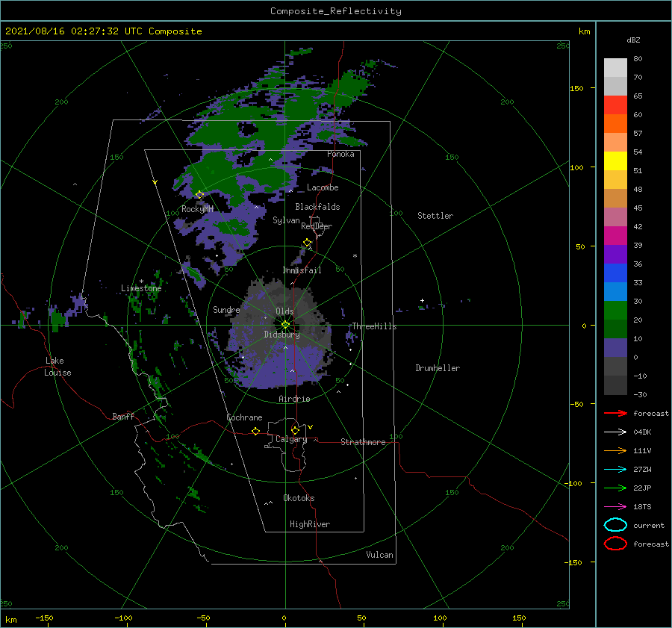This screenshot has height=628, width=672.
Task: Click the Sylvan label on map
Action: [286, 221]
